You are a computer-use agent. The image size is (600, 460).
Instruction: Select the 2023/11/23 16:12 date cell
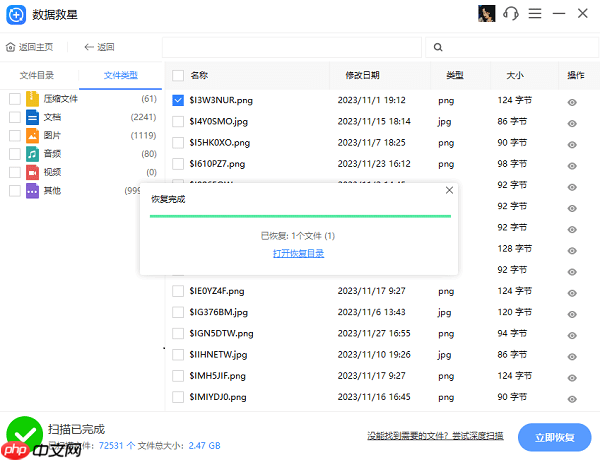(x=374, y=164)
